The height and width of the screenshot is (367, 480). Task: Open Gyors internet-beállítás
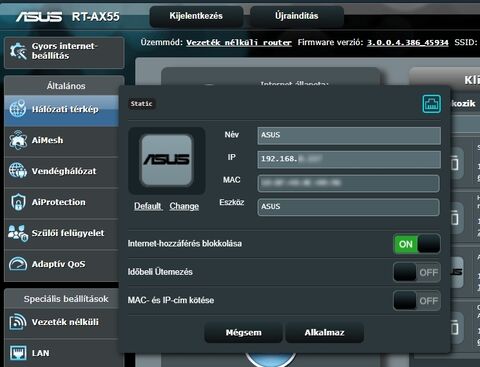click(x=64, y=53)
